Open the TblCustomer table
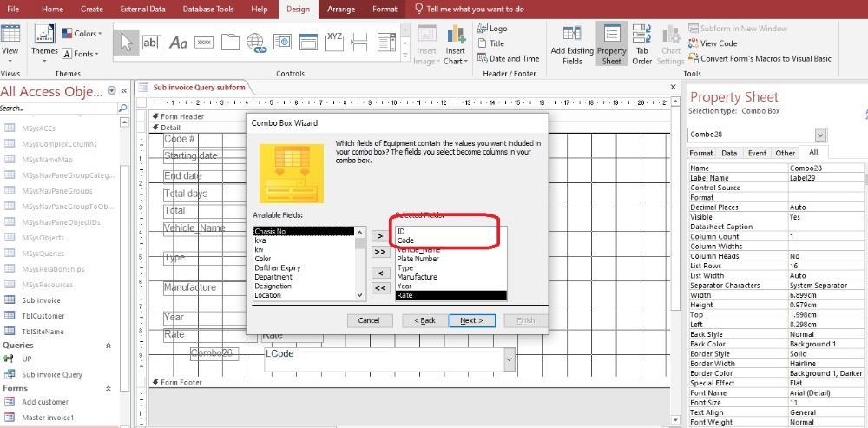Image resolution: width=868 pixels, height=428 pixels. point(43,316)
